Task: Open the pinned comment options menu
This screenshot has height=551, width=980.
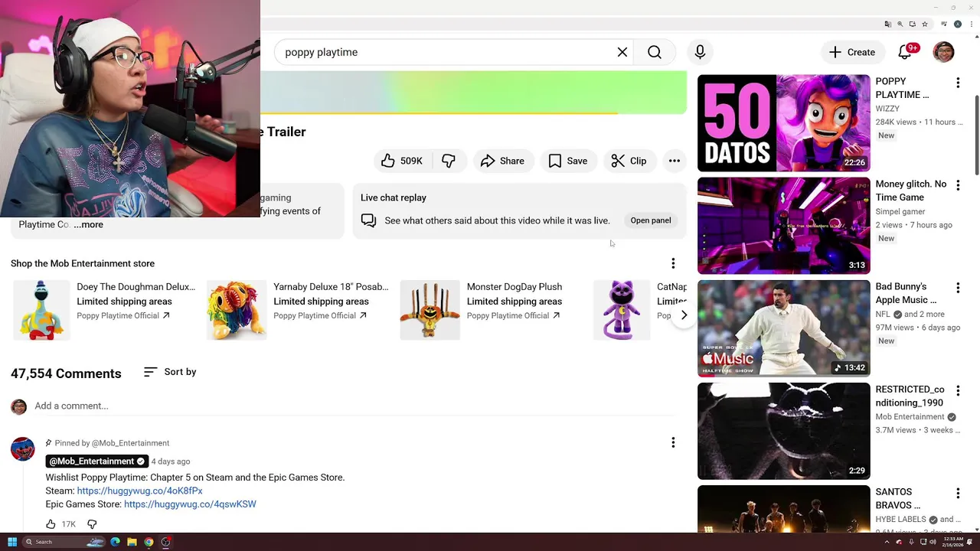Action: click(673, 442)
